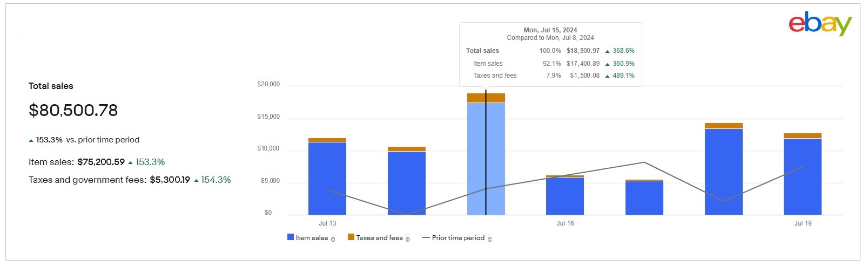Click the blue Item sales legend swatch

tap(291, 237)
